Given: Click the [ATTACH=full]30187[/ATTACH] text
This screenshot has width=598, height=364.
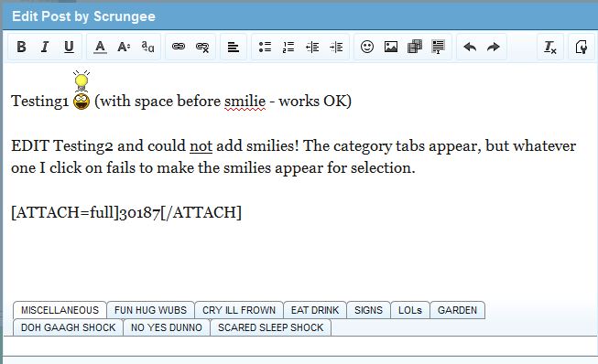Looking at the screenshot, I should (x=126, y=212).
